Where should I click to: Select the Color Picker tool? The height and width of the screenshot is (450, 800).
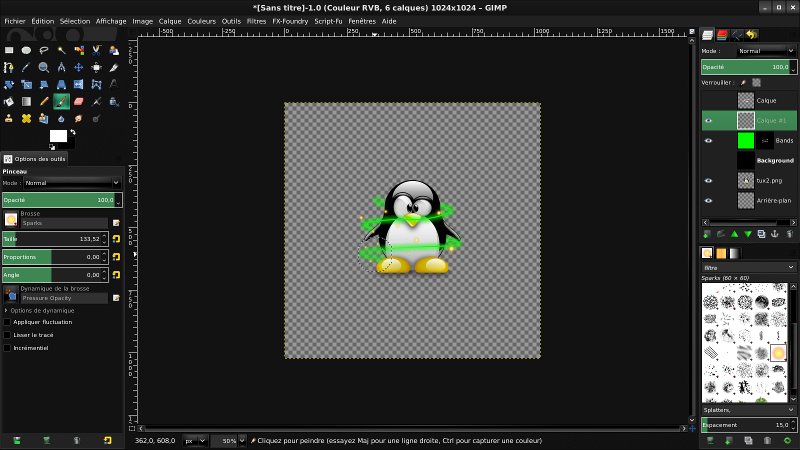[27, 67]
